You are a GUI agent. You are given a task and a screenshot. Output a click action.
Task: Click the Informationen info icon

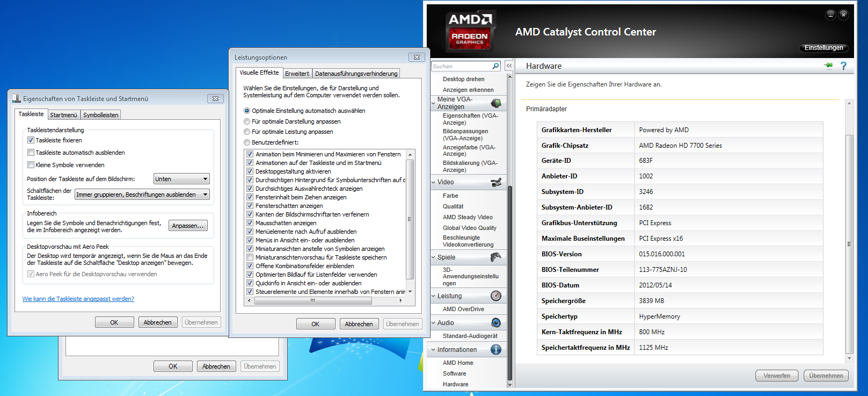(496, 350)
